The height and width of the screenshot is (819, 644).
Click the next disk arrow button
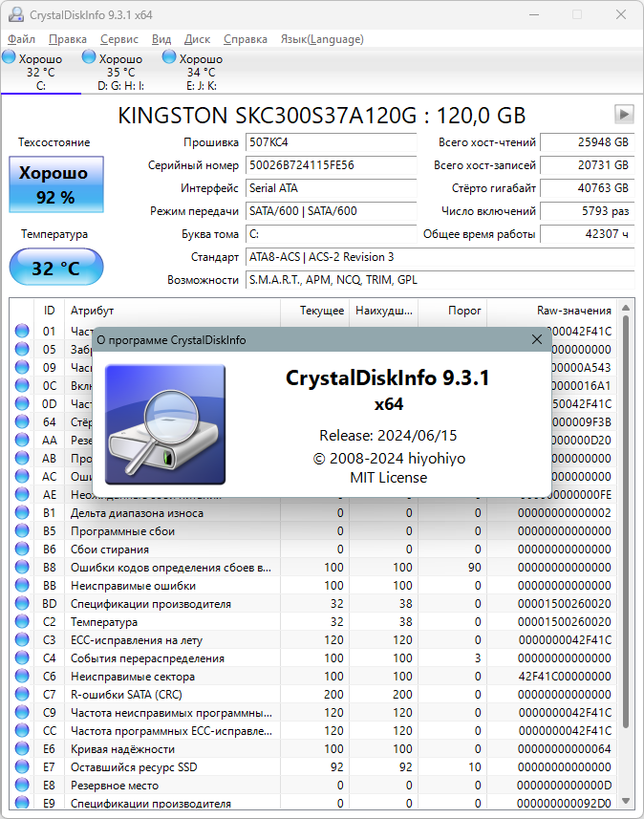click(624, 114)
